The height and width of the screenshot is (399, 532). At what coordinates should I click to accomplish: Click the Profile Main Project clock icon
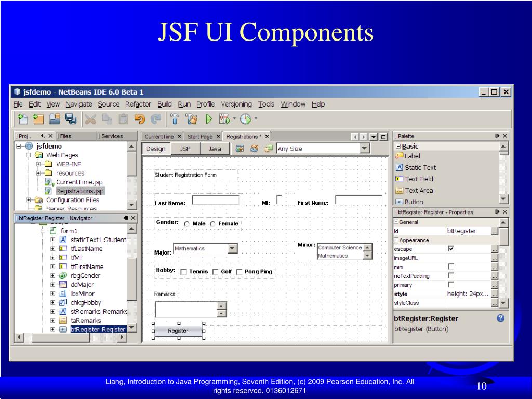[246, 119]
